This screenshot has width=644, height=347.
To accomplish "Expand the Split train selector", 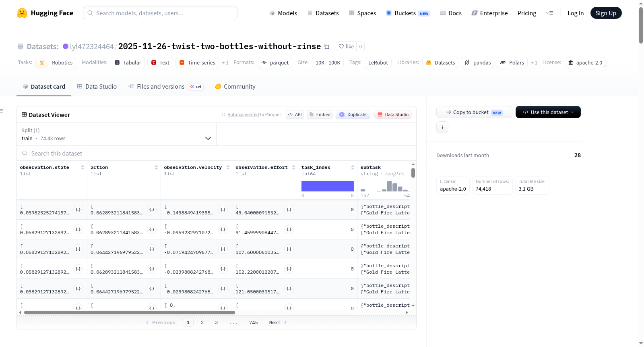I will [117, 134].
